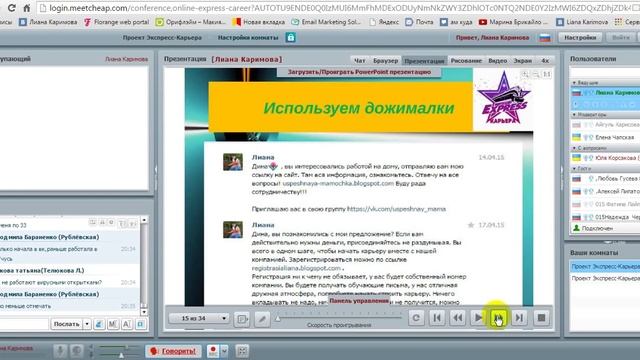The image size is (640, 360).
Task: Jump to the first slide
Action: (x=437, y=318)
